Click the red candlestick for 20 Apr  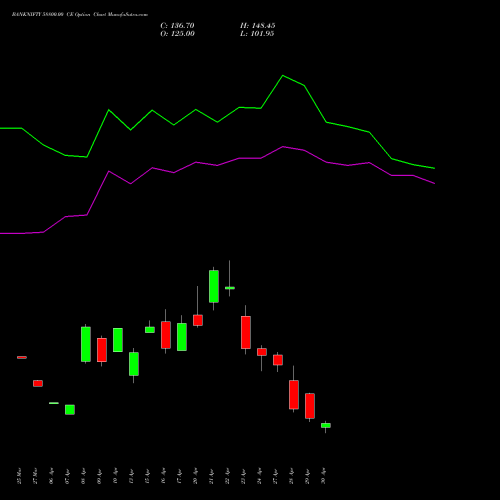coord(198,320)
